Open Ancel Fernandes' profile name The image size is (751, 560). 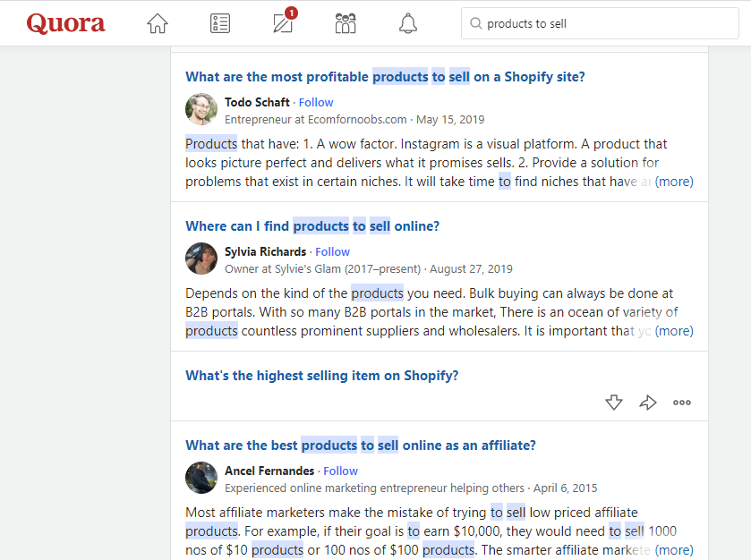click(x=269, y=471)
